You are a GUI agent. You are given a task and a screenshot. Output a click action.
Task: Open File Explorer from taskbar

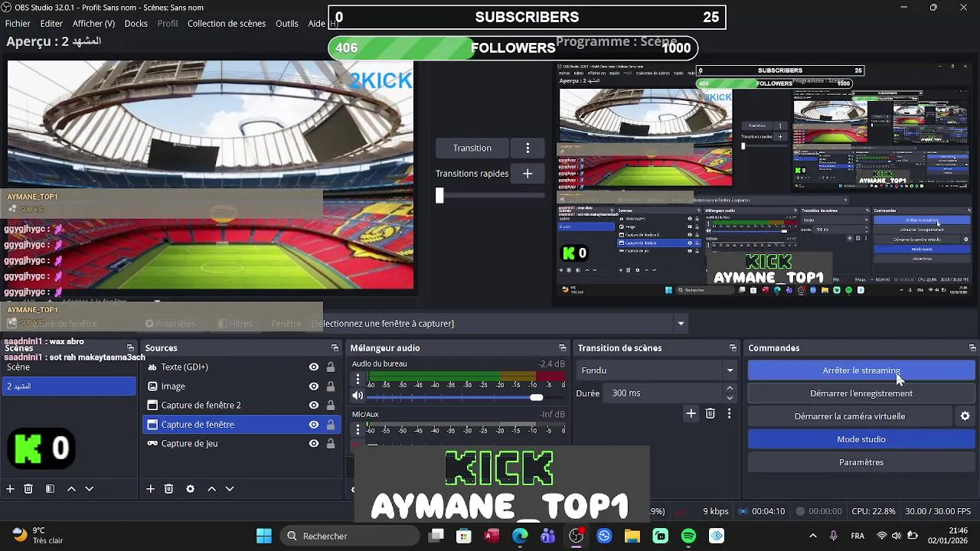632,536
